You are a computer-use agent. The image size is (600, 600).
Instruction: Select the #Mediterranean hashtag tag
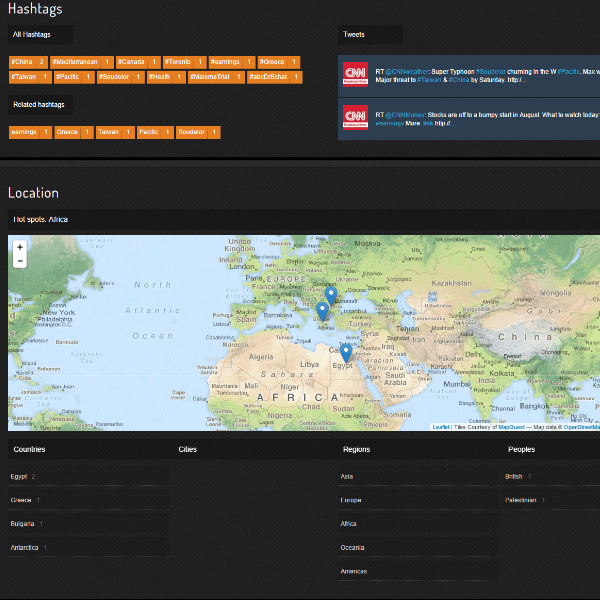[82, 62]
